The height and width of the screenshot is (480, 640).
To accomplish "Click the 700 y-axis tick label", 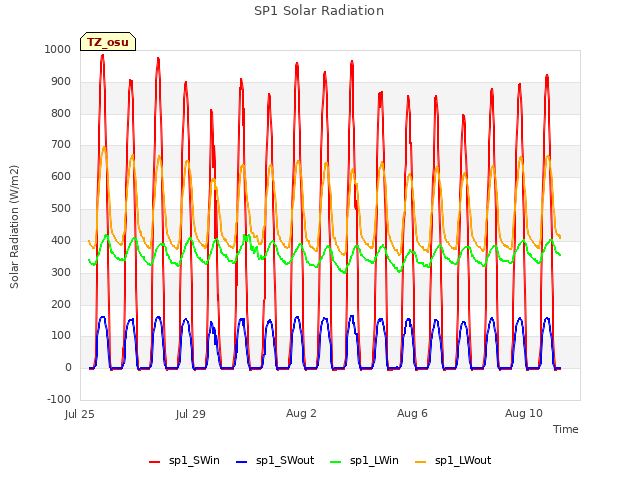I will click(61, 144).
